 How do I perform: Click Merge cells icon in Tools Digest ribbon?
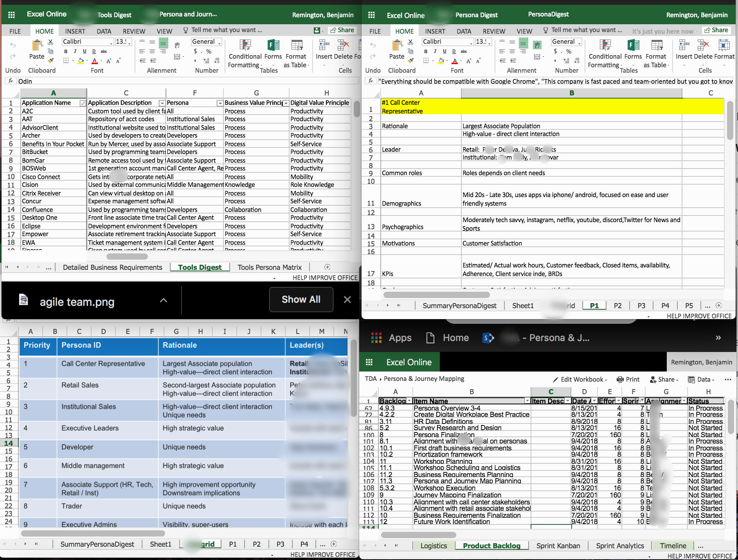coord(177,57)
